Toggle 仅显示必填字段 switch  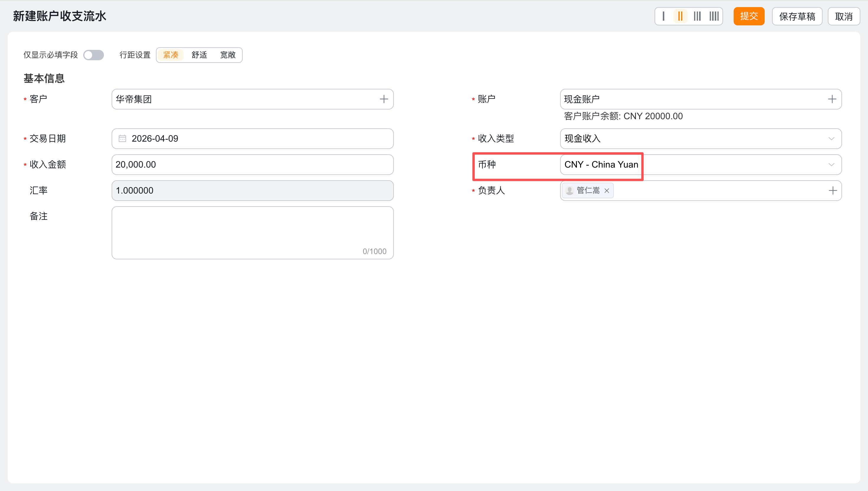pyautogui.click(x=94, y=55)
